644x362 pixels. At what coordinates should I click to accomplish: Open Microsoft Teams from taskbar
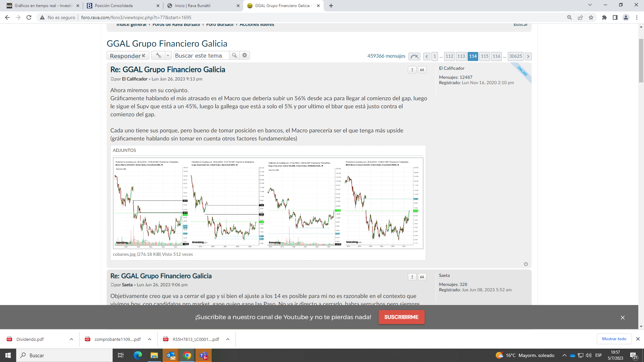[204, 355]
